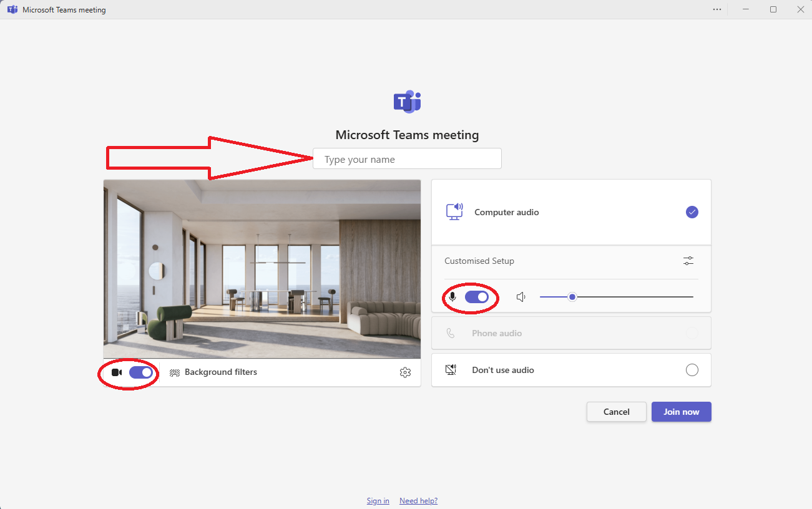812x509 pixels.
Task: Click the video preview image
Action: (262, 269)
